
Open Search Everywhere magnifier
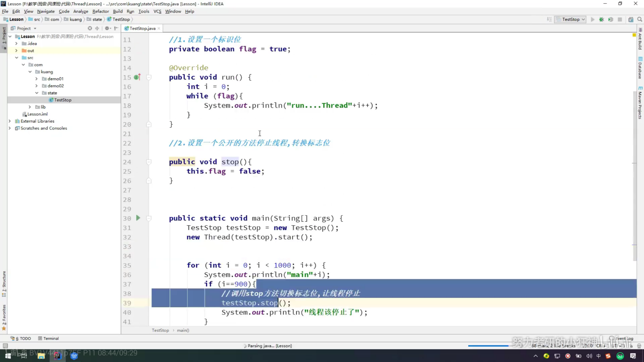pyautogui.click(x=640, y=19)
